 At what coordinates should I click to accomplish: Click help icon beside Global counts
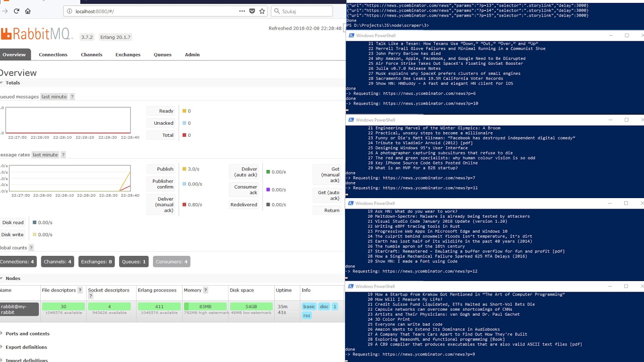31,248
